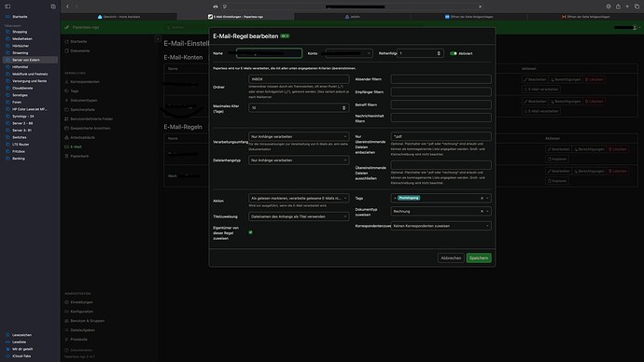644x362 pixels.
Task: Click the new tab group icon in Safari sidebar
Action: click(53, 7)
